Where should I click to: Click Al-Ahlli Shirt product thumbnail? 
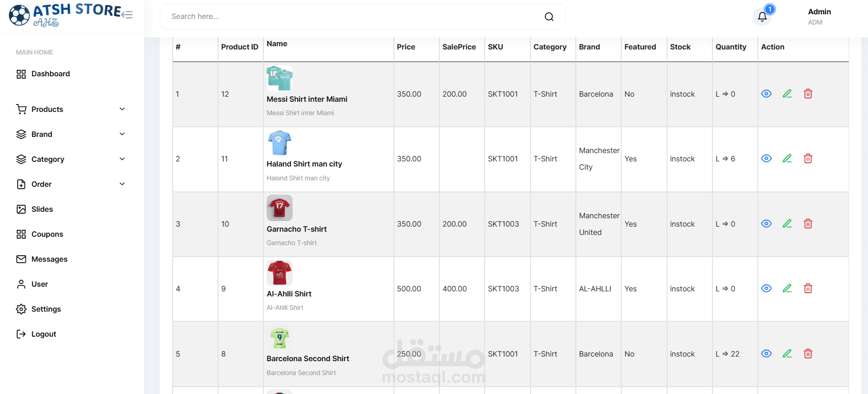(x=280, y=273)
